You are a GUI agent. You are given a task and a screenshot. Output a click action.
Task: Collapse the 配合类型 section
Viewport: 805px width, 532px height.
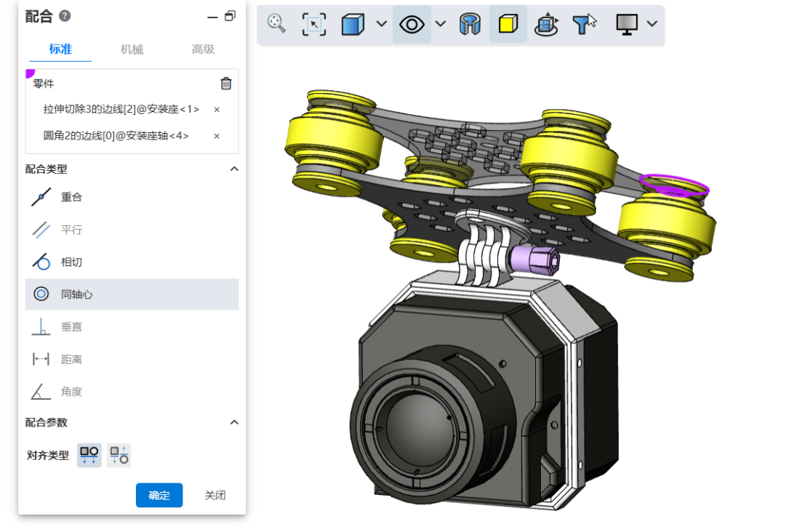tap(234, 169)
